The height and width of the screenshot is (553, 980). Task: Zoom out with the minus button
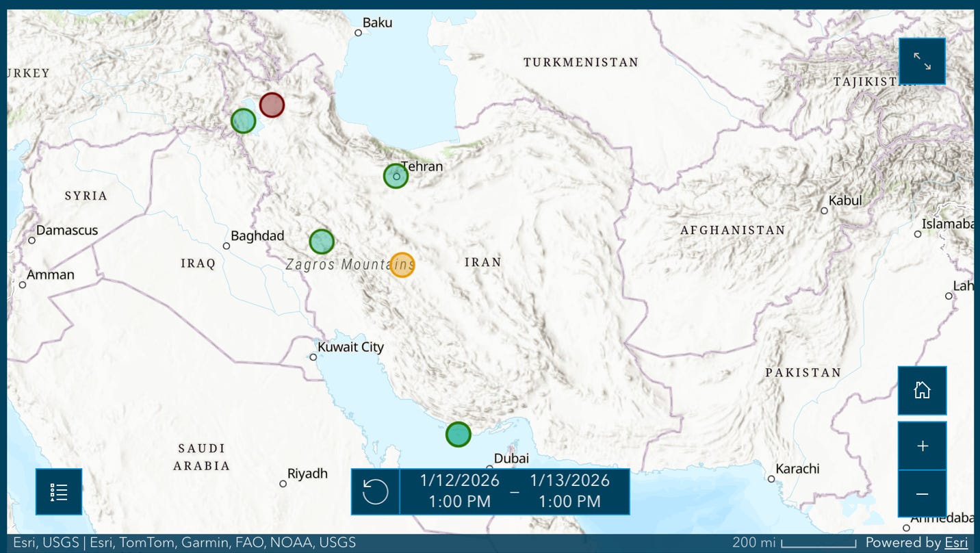coord(923,493)
